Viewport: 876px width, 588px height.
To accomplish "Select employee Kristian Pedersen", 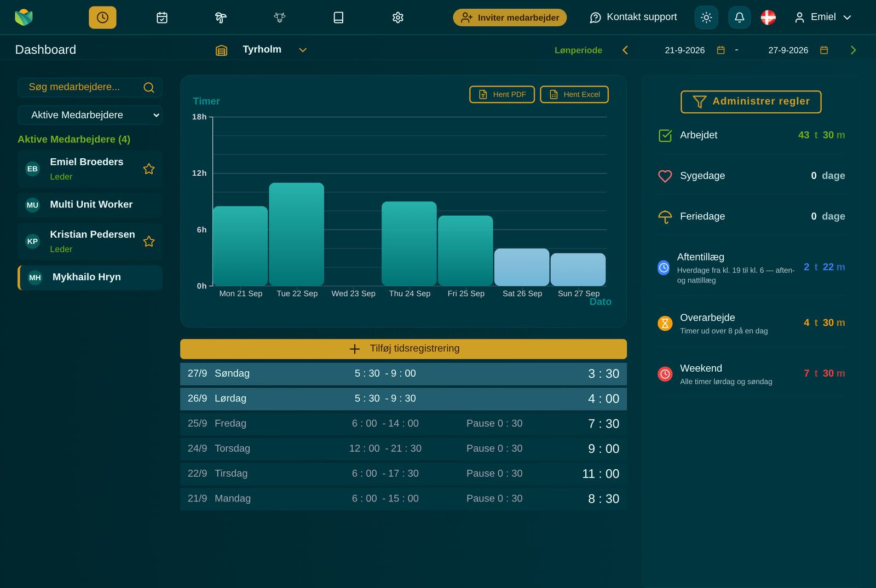I will point(90,241).
